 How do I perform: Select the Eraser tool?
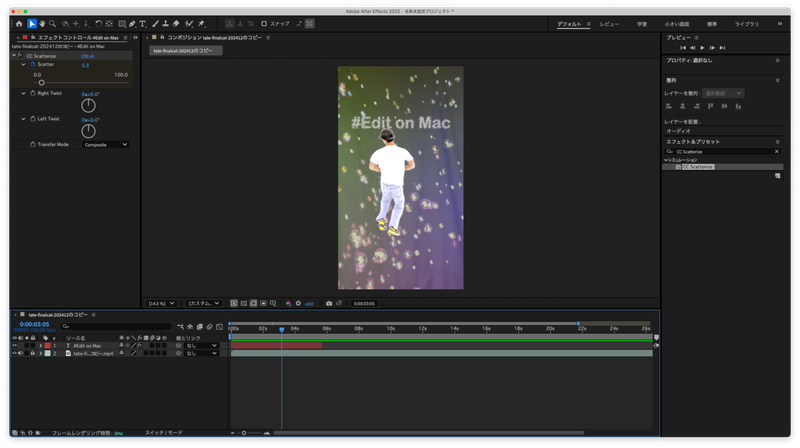[176, 23]
